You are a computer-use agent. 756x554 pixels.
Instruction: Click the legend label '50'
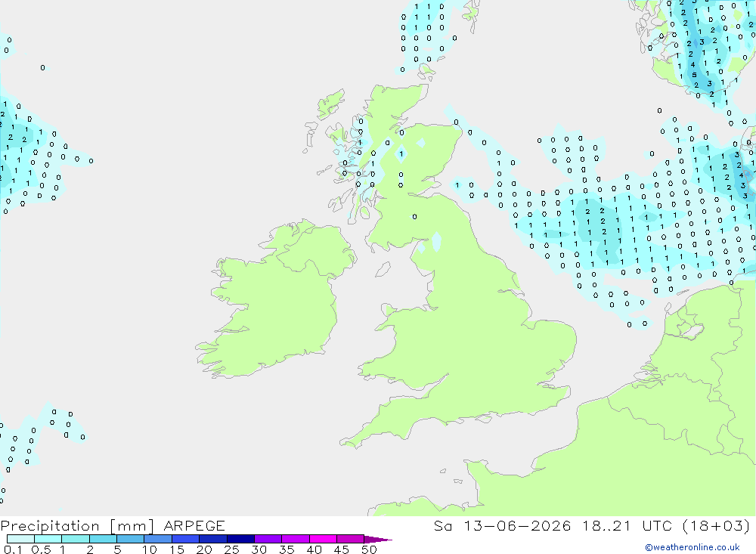click(369, 549)
